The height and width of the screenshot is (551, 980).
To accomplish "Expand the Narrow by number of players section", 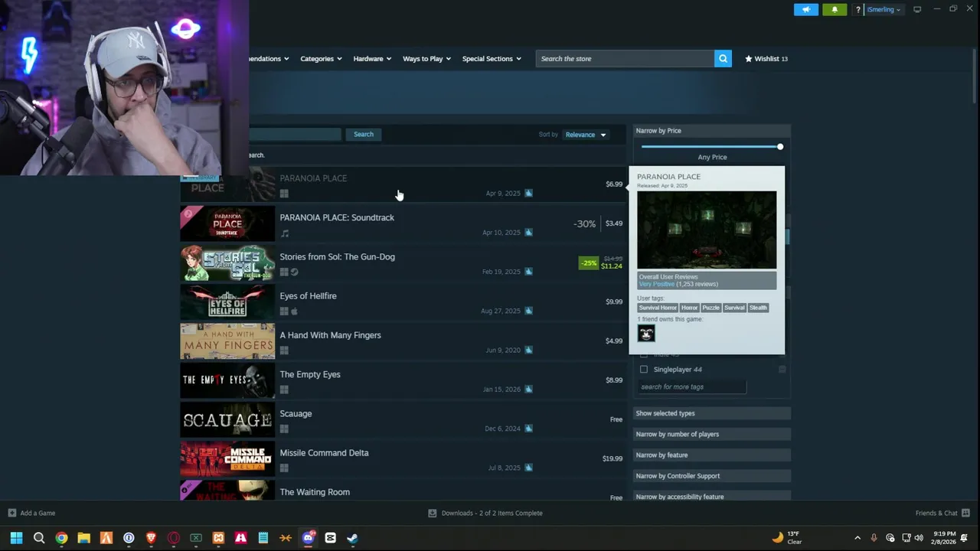I will point(712,434).
